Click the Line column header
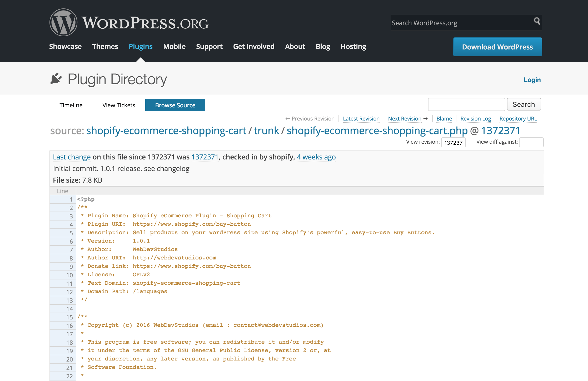 pyautogui.click(x=63, y=191)
